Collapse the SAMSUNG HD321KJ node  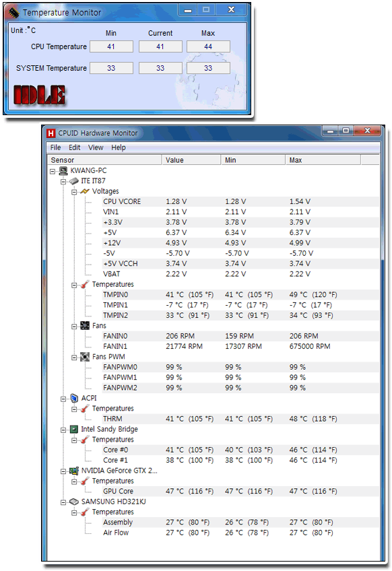[x=63, y=502]
